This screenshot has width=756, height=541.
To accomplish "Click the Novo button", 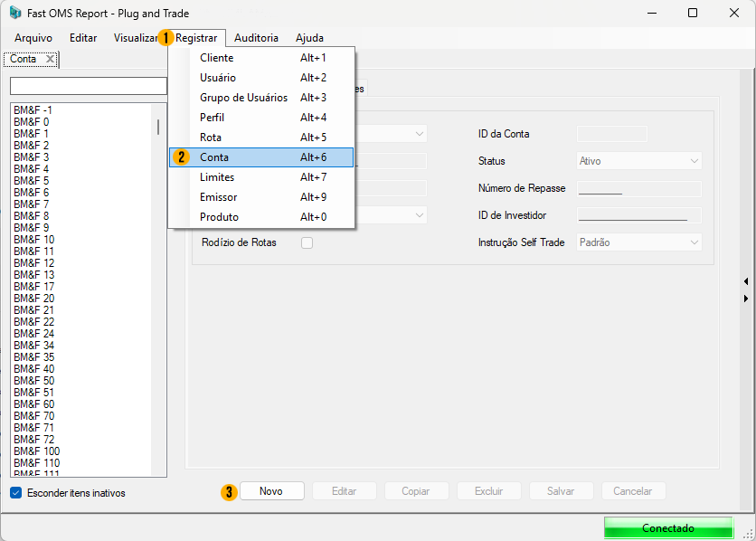I will pyautogui.click(x=272, y=491).
